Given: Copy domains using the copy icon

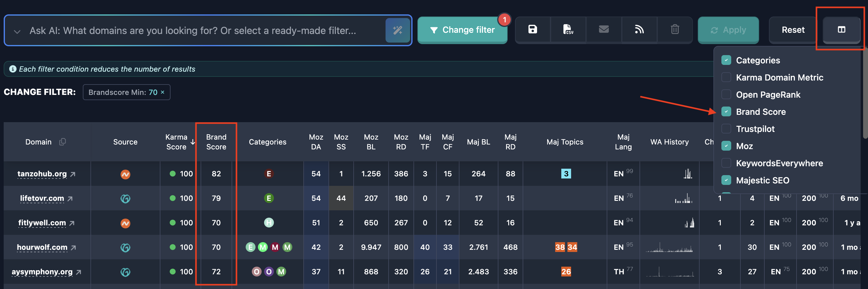Looking at the screenshot, I should pos(63,142).
